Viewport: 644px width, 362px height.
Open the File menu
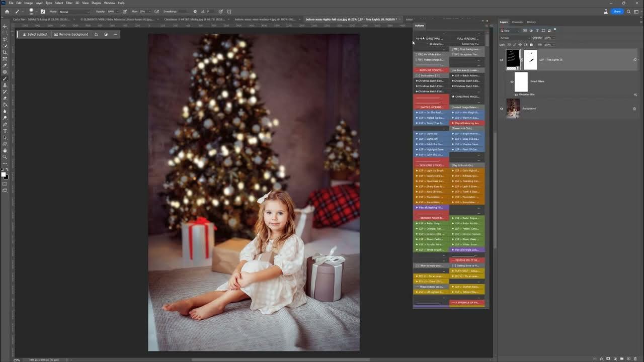11,3
